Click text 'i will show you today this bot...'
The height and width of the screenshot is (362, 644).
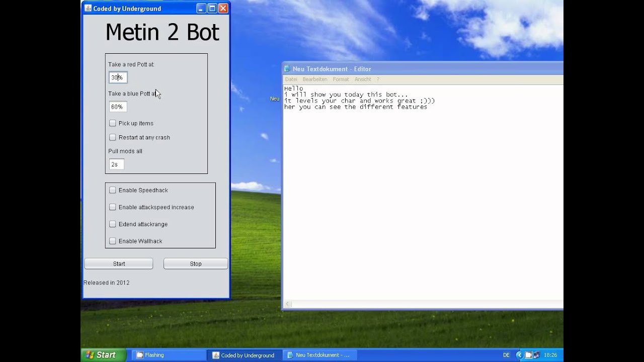pyautogui.click(x=346, y=95)
